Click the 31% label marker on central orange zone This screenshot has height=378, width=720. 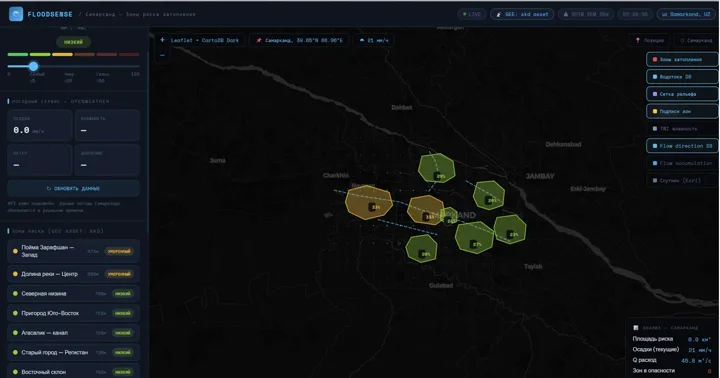[x=428, y=216]
